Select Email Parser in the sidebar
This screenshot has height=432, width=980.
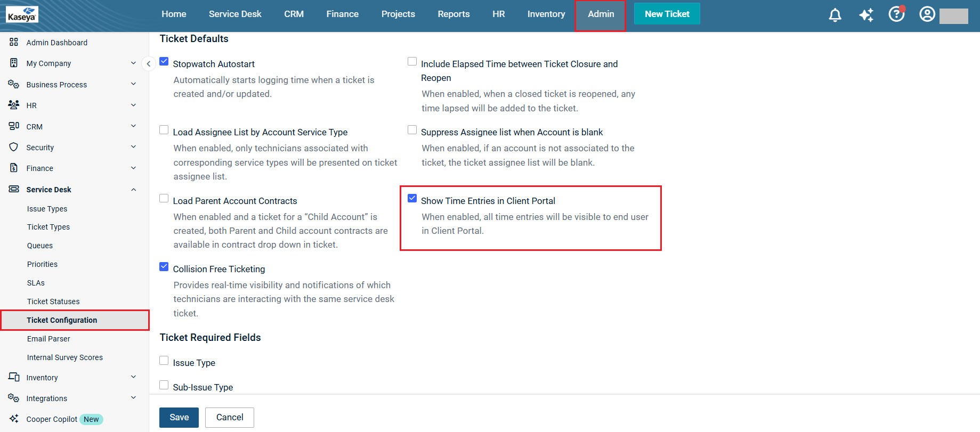pos(48,339)
